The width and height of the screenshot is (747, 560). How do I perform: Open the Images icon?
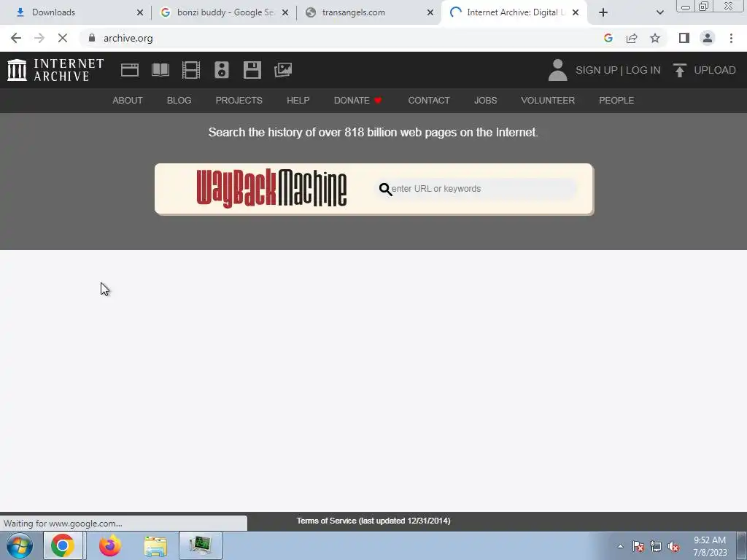click(x=283, y=70)
